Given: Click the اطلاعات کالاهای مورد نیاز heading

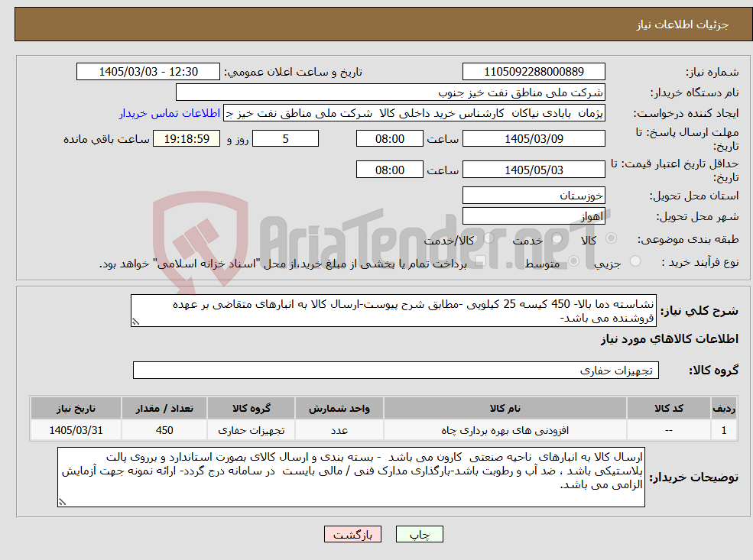Looking at the screenshot, I should click(669, 339).
